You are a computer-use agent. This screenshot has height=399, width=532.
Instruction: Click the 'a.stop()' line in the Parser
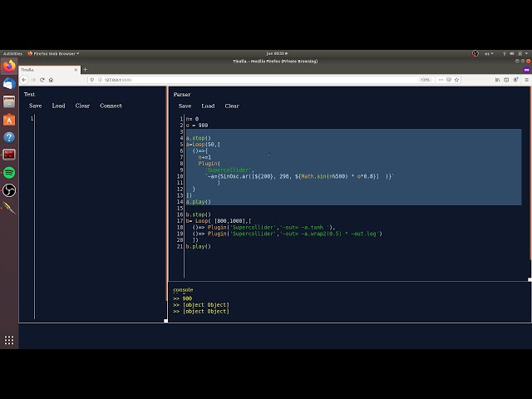pyautogui.click(x=198, y=138)
